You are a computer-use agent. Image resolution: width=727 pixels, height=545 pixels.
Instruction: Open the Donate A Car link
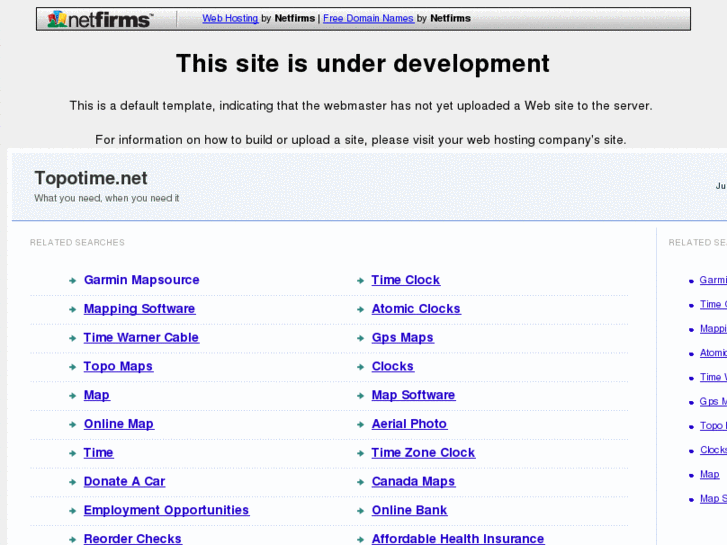point(124,481)
